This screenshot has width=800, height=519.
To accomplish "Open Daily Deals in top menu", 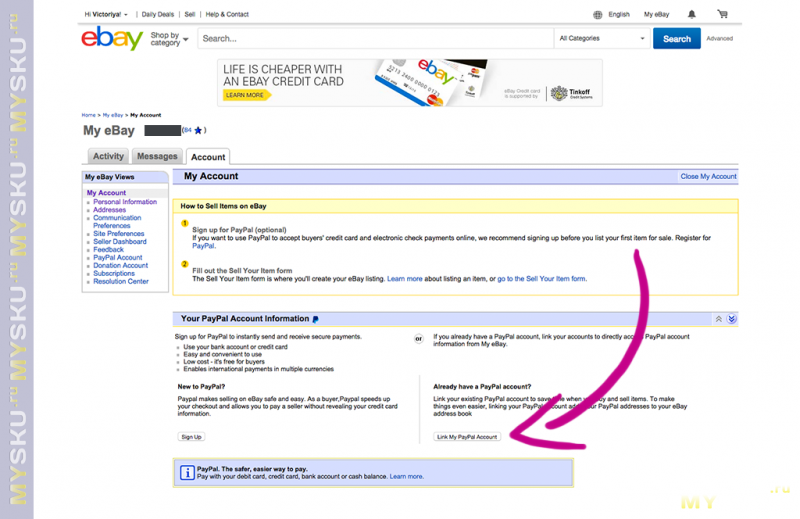I will click(x=158, y=14).
